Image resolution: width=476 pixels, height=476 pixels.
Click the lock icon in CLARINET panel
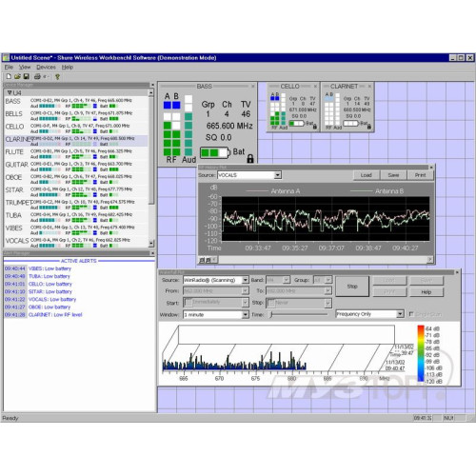(x=369, y=127)
